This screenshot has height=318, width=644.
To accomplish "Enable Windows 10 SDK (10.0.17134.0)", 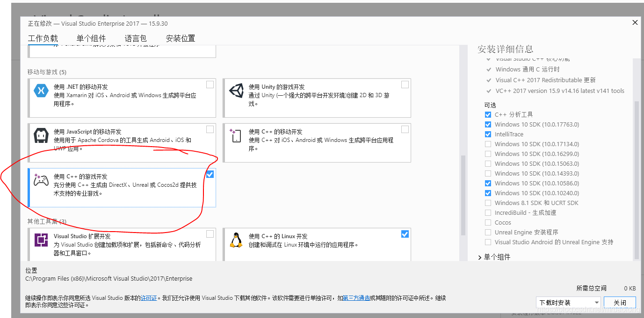I will [488, 144].
